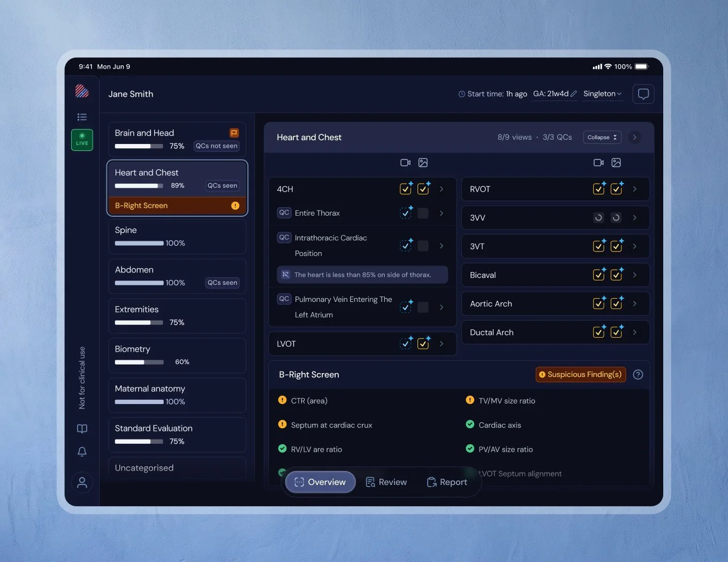
Task: Open the user profile icon
Action: point(82,483)
